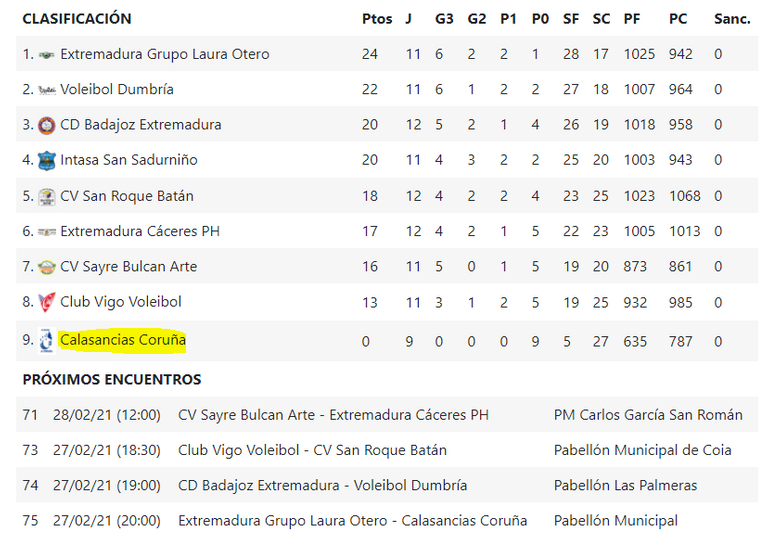The image size is (768, 554).
Task: Click the CV Sayre Bulcan Arte logo
Action: 47,267
